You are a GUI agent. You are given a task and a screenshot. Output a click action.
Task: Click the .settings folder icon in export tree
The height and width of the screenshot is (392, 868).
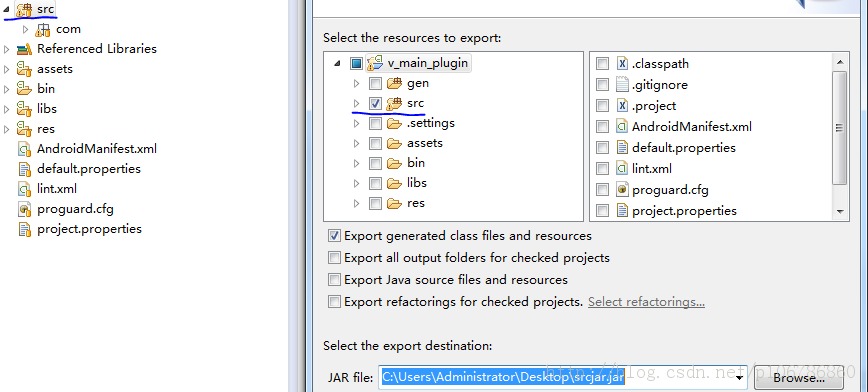(394, 123)
